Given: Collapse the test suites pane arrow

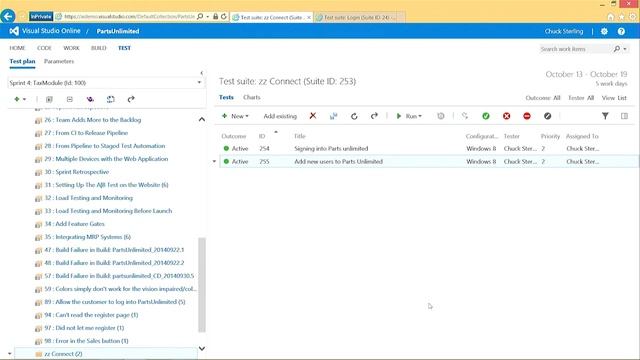Looking at the screenshot, I should click(x=202, y=73).
